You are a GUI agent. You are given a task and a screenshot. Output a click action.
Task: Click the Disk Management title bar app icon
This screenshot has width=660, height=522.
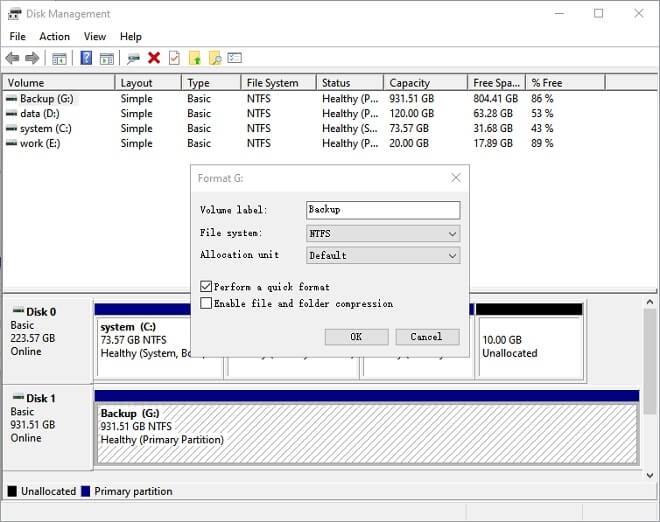point(14,14)
